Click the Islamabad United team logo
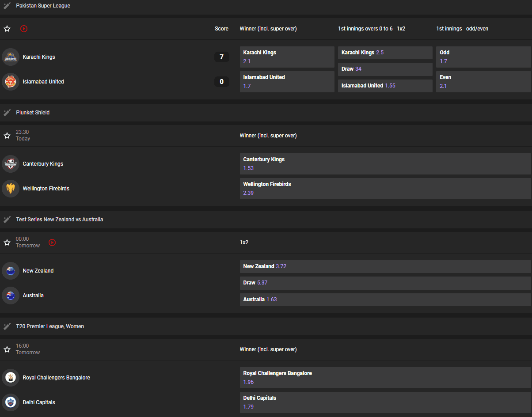This screenshot has width=532, height=417. 11,82
